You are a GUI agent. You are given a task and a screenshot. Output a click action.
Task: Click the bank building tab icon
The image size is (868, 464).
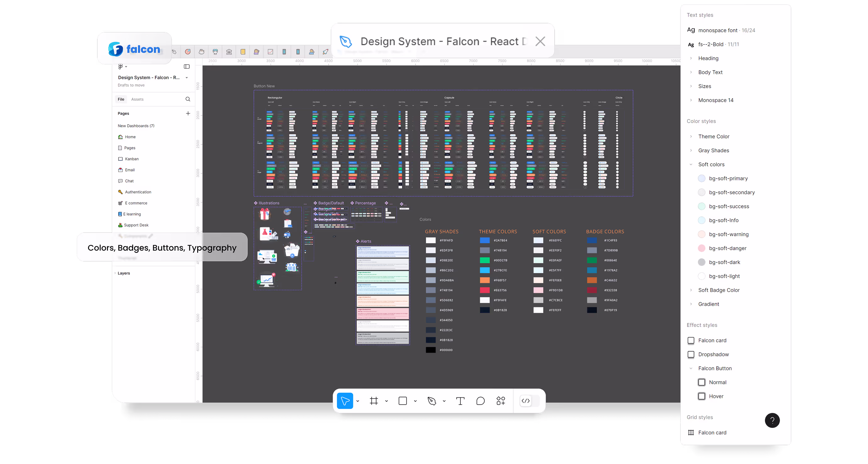[x=229, y=52]
